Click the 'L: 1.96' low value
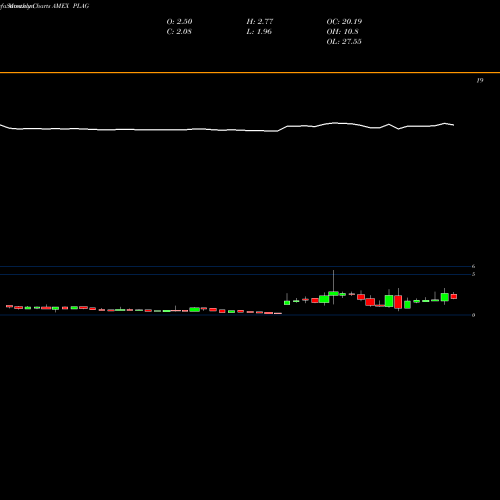The width and height of the screenshot is (500, 500). 259,32
